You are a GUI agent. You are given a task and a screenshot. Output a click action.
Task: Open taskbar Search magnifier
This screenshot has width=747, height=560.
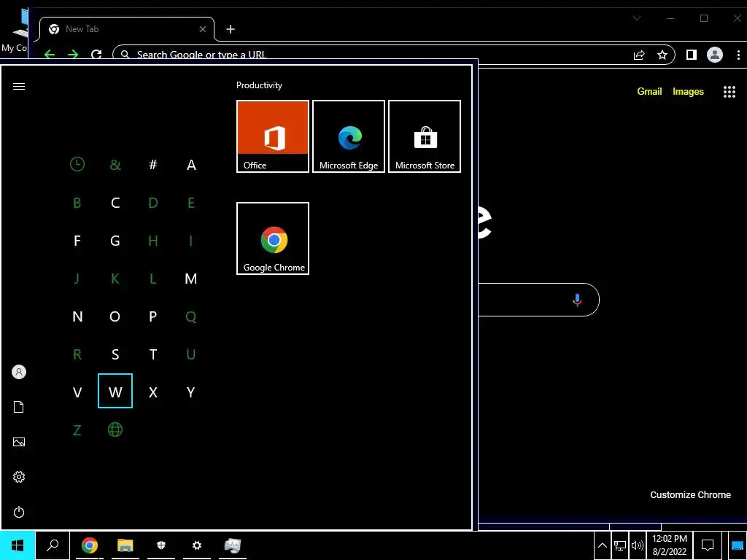[x=53, y=545]
